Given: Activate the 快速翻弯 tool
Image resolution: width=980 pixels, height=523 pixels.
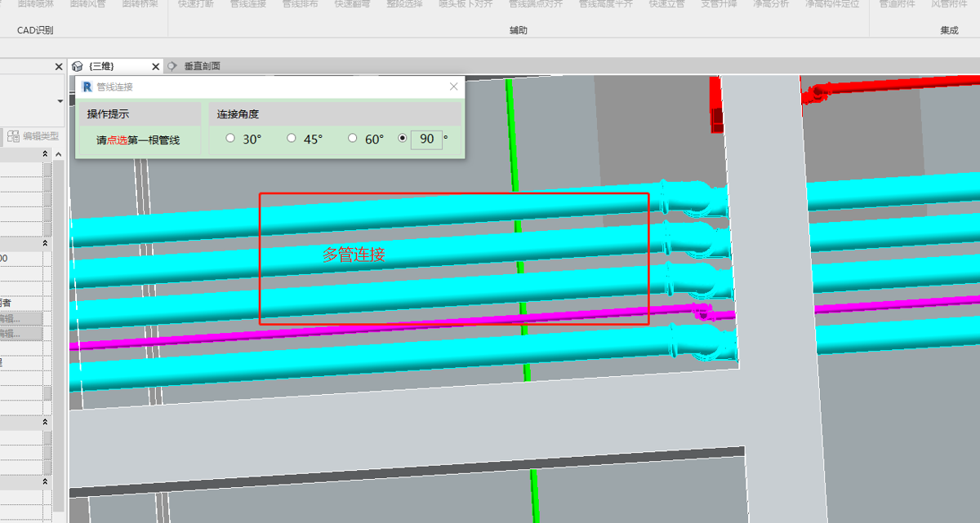Looking at the screenshot, I should point(352,4).
